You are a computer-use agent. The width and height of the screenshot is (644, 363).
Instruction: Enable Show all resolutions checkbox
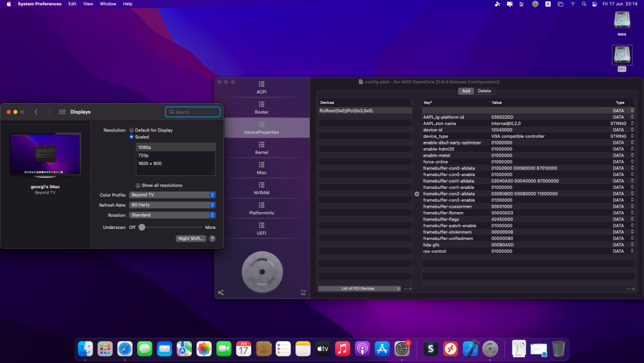point(138,186)
